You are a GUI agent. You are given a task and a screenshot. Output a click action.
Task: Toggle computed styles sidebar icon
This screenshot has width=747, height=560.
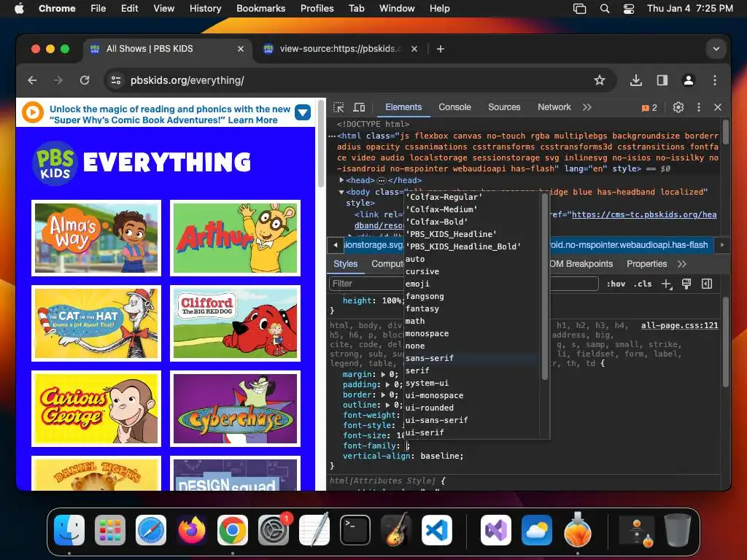707,284
